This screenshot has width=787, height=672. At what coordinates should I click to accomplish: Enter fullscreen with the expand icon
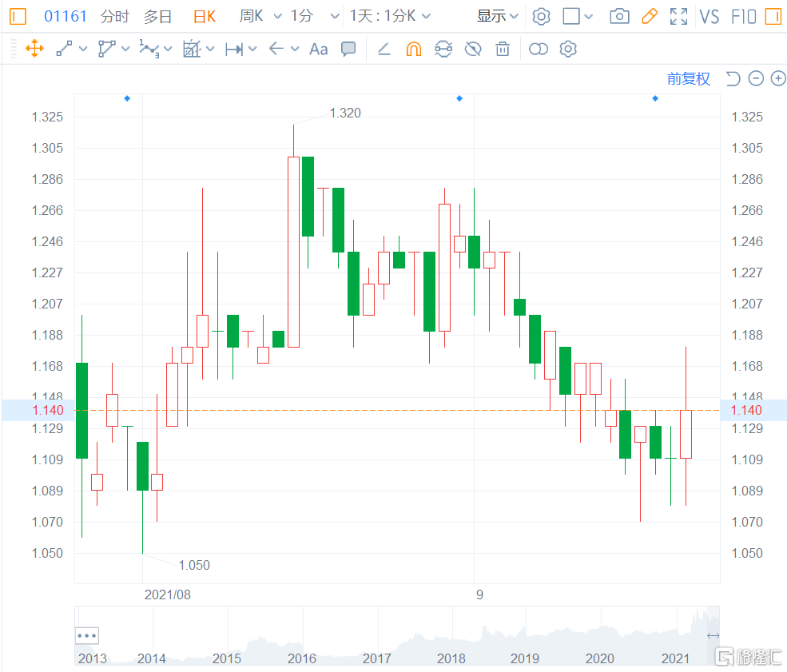click(678, 17)
